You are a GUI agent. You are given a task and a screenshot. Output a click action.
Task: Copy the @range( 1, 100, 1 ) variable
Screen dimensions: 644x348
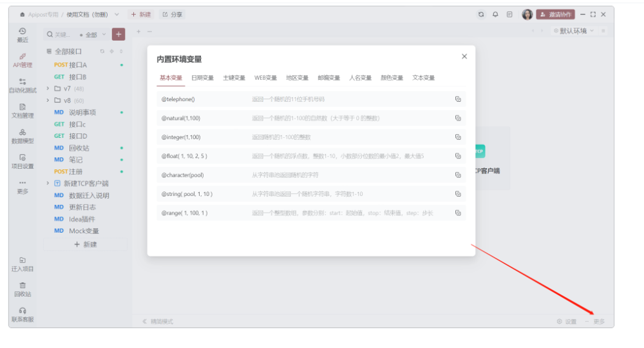point(458,213)
